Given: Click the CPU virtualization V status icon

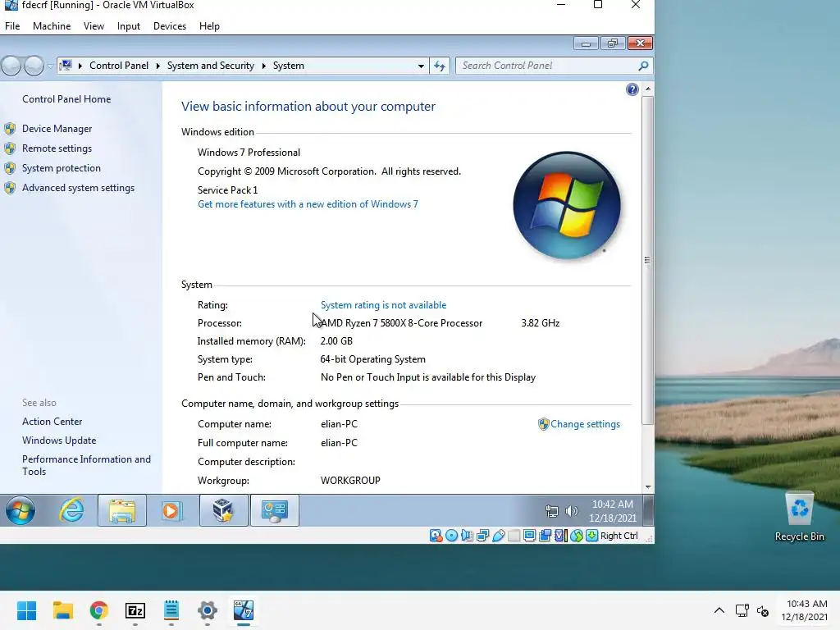Looking at the screenshot, I should point(560,535).
